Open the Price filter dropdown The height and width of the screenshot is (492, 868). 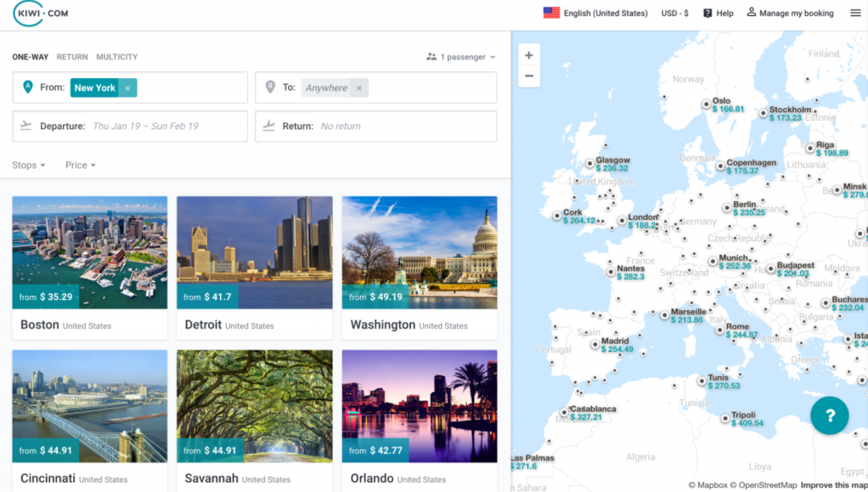pyautogui.click(x=81, y=165)
